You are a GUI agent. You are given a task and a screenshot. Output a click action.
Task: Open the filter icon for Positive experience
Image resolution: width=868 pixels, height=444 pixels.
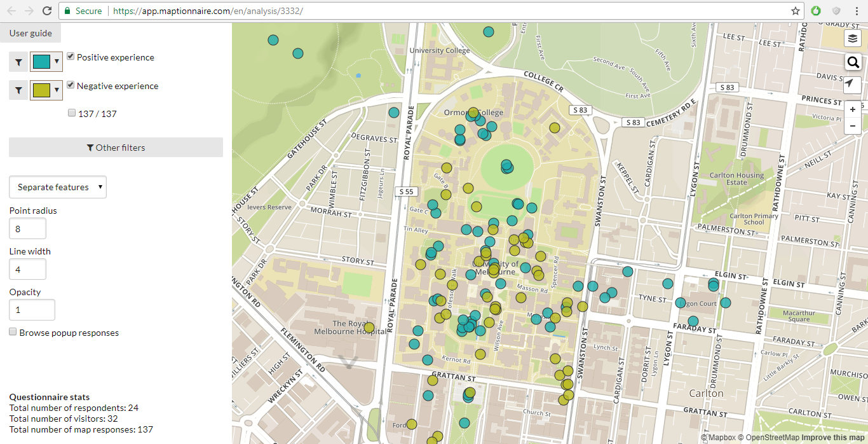(18, 62)
